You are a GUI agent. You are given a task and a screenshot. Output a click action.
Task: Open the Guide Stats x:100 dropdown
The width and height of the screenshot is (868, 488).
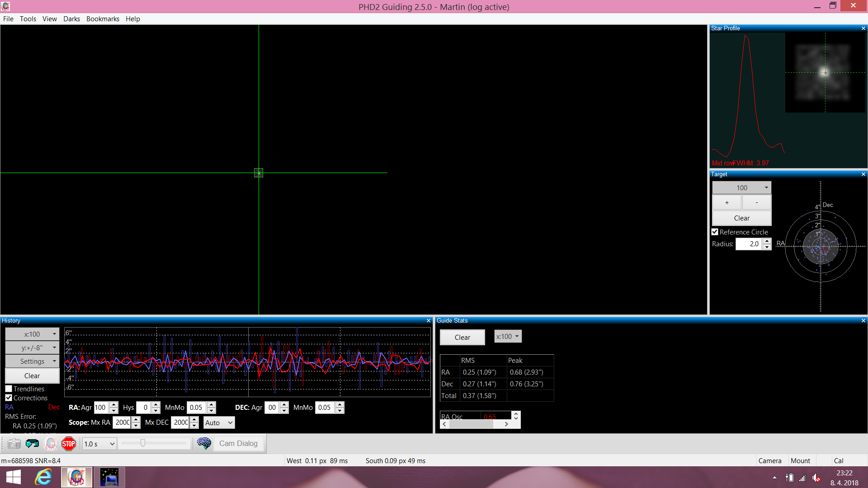[508, 336]
